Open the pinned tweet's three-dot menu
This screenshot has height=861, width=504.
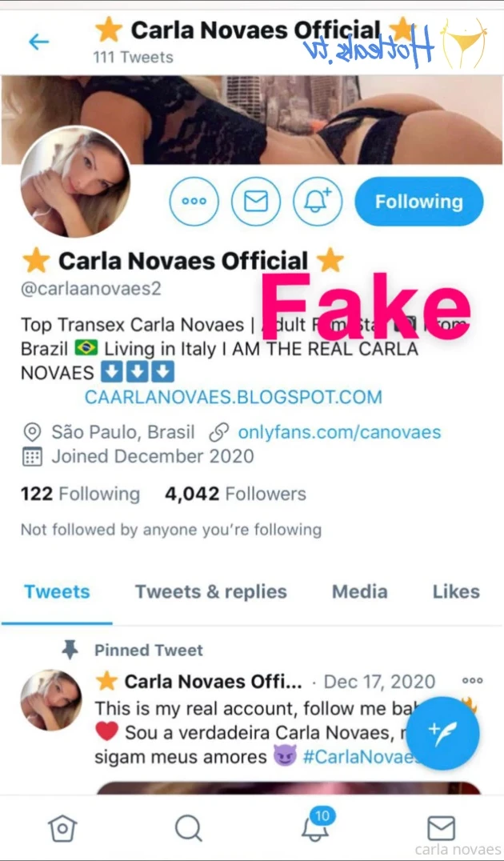472,681
